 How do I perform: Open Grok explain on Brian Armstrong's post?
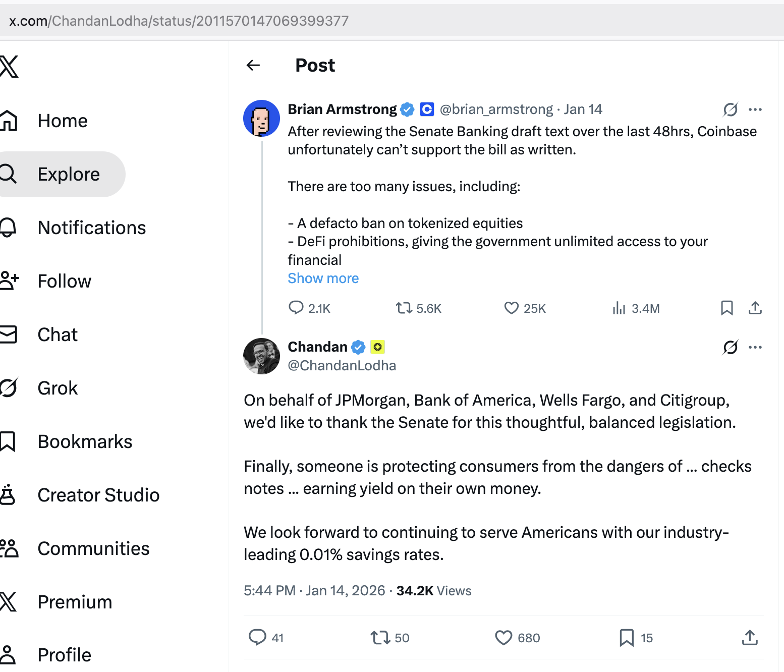pyautogui.click(x=730, y=109)
